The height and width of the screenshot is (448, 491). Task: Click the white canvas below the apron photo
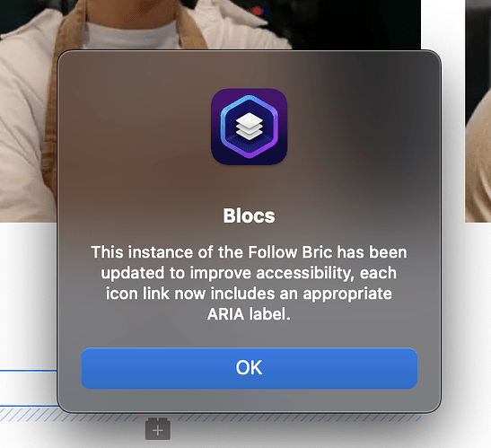click(28, 294)
